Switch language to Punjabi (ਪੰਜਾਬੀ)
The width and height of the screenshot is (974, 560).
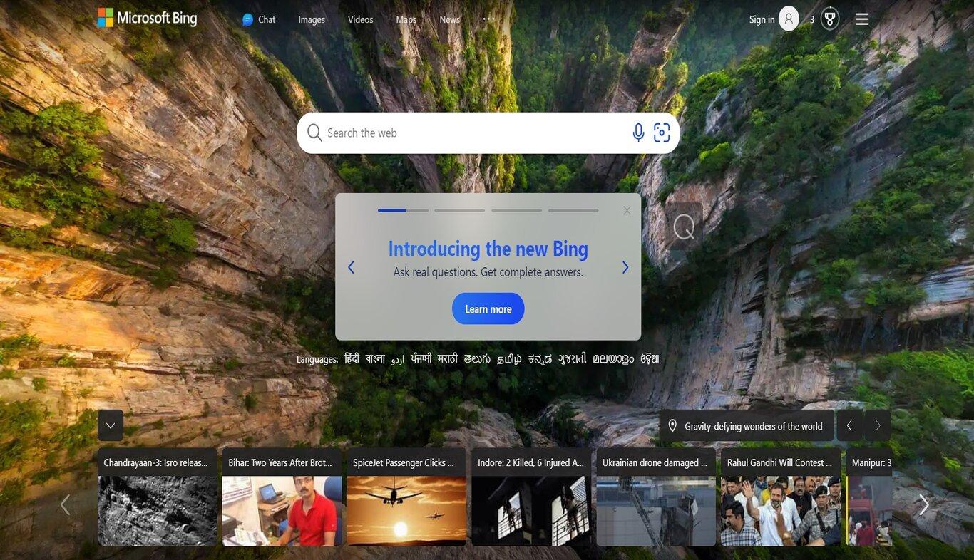click(421, 358)
